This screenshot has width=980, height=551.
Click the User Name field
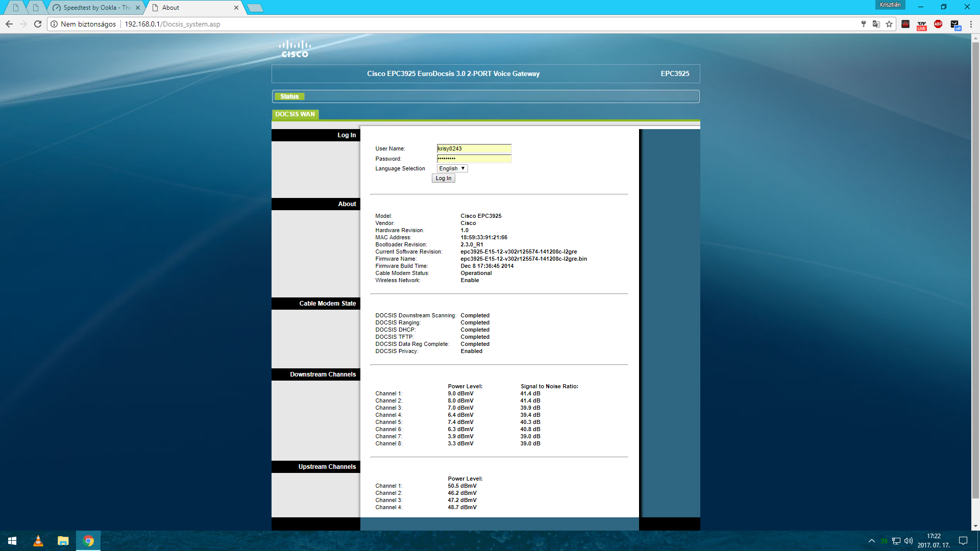[474, 148]
